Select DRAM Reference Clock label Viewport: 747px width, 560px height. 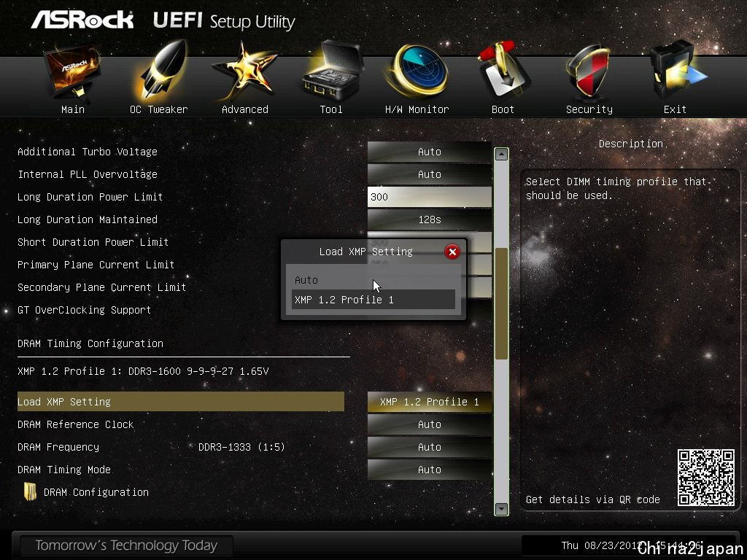click(x=75, y=424)
